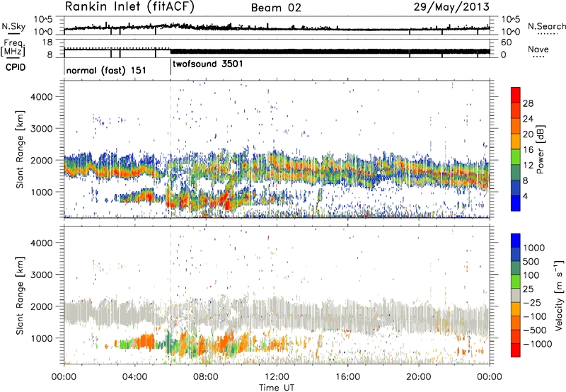Click the 'N.Search' legend label

pos(547,26)
